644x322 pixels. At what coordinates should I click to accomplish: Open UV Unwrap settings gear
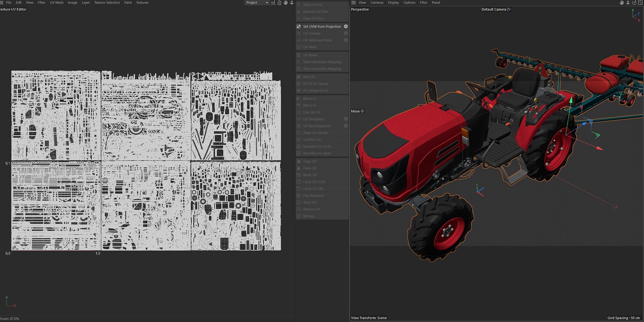point(346,33)
